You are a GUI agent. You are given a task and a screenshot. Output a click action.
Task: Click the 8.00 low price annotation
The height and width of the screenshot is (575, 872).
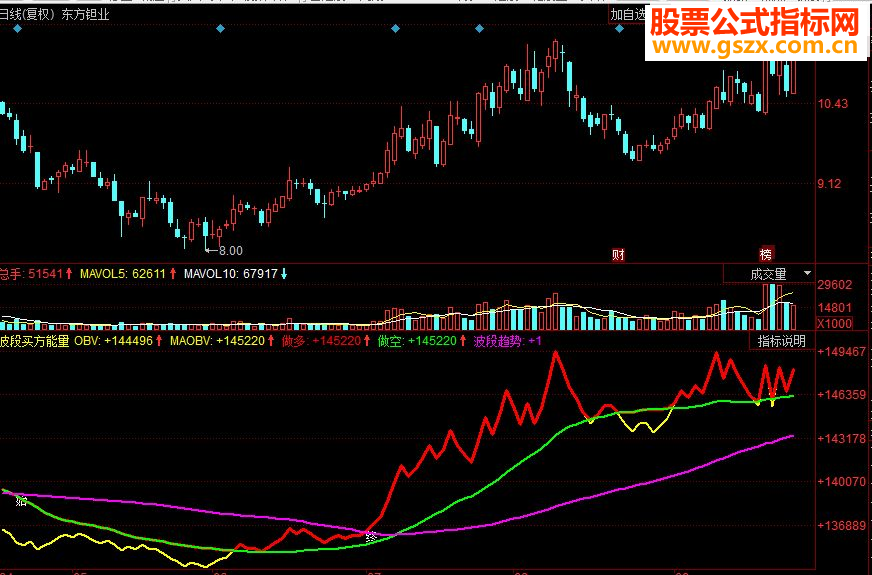230,251
